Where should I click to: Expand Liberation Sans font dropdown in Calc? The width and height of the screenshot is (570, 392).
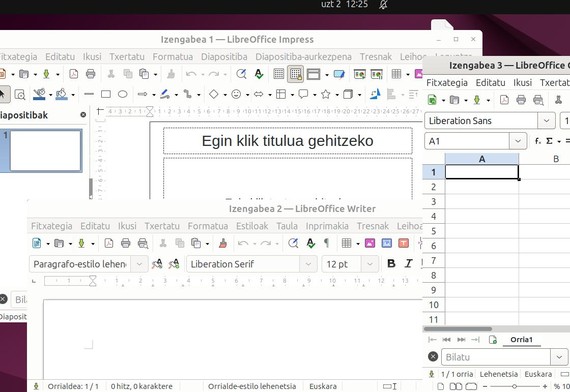click(x=546, y=121)
